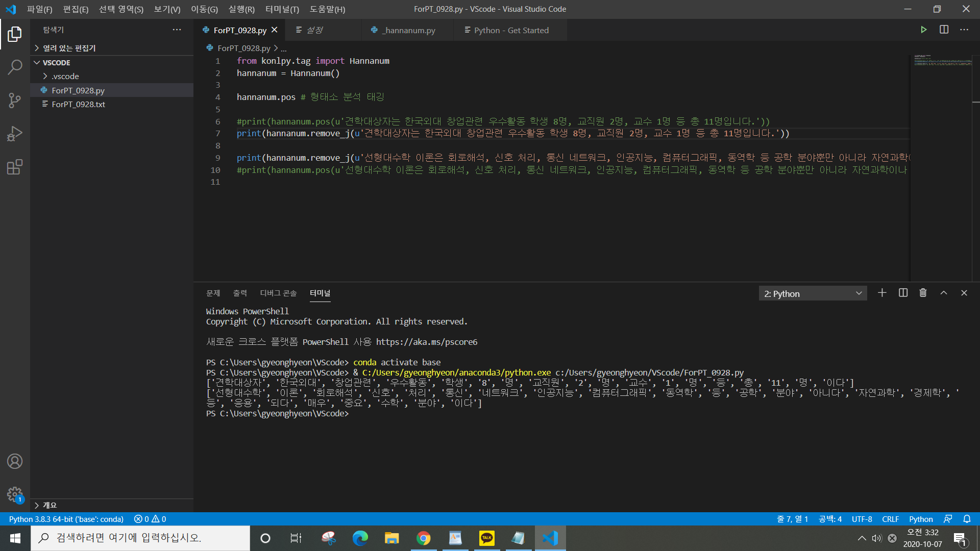Create a new terminal with plus icon
Screen dimensions: 980x551
click(x=882, y=293)
